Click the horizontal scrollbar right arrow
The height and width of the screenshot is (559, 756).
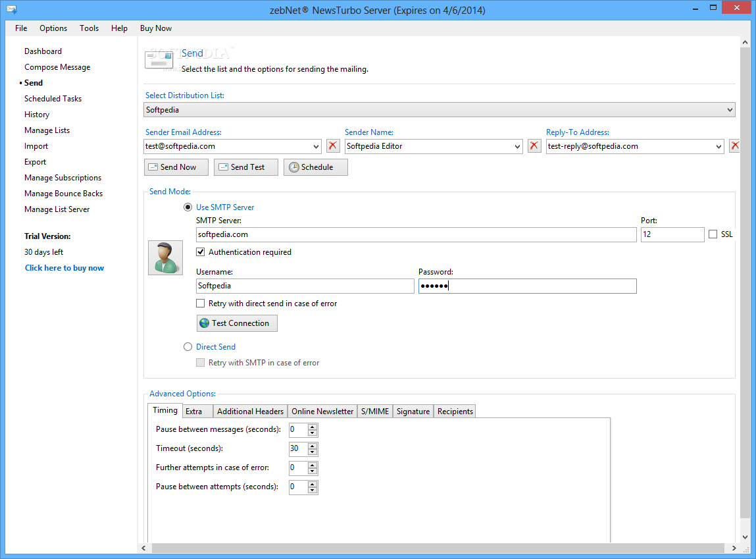734,548
